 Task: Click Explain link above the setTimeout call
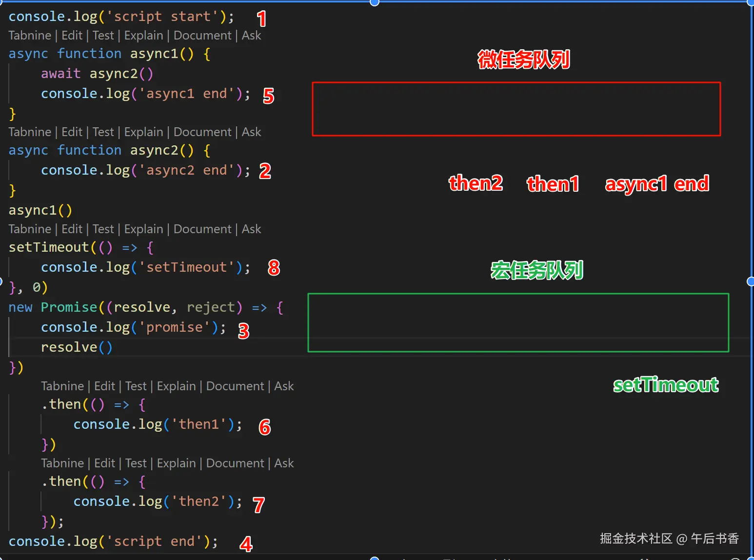point(143,229)
